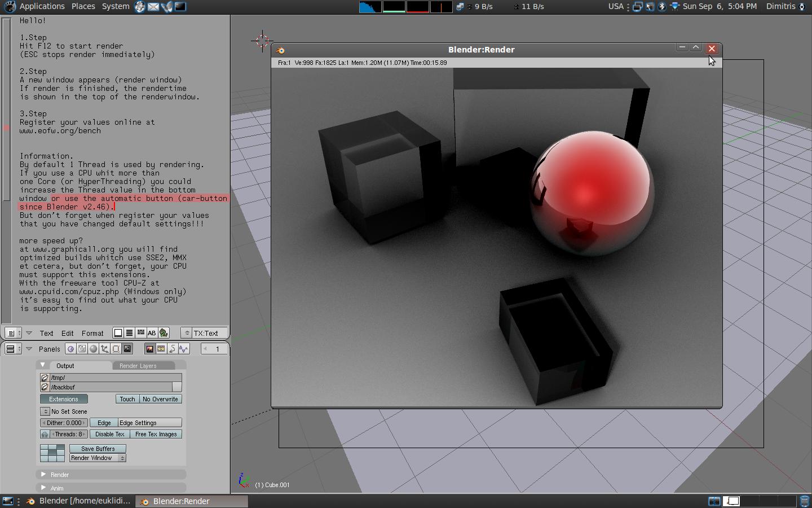Collapse the Panels header menus triangle
This screenshot has height=508, width=812.
point(29,349)
